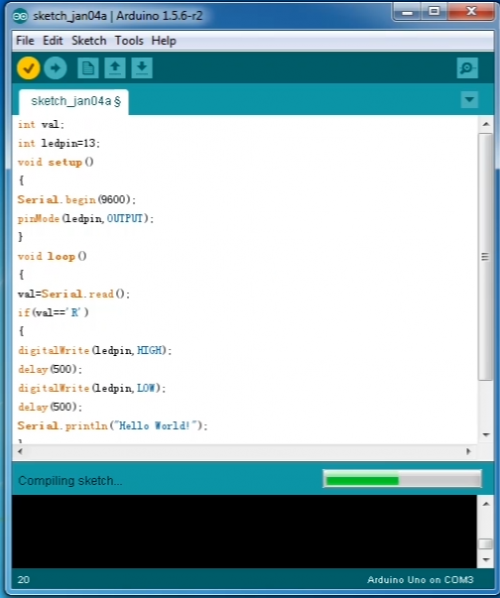Open the Sketch menu
The image size is (500, 598).
pyautogui.click(x=89, y=40)
